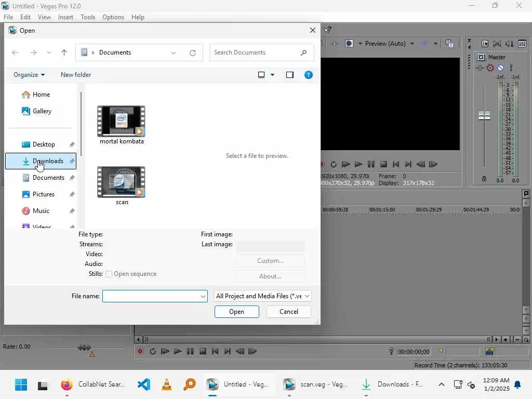This screenshot has width=532, height=399.
Task: Click Up one level arrow
Action: 64,52
